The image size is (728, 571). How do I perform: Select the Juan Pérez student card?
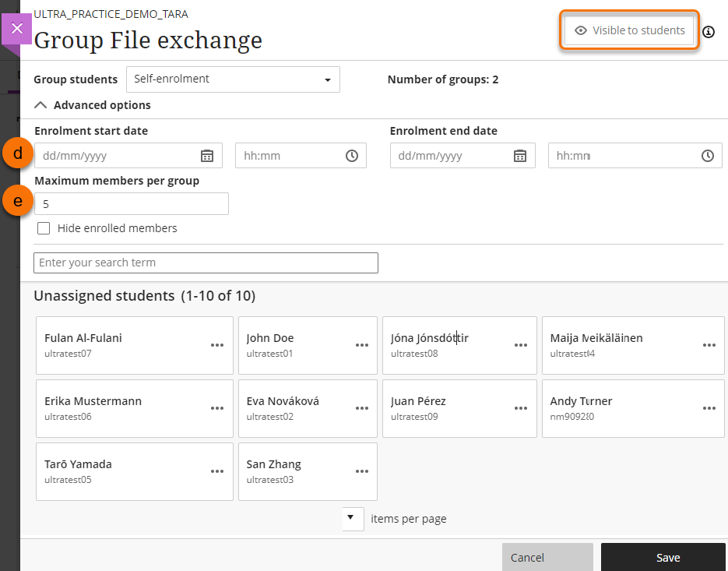[444, 407]
